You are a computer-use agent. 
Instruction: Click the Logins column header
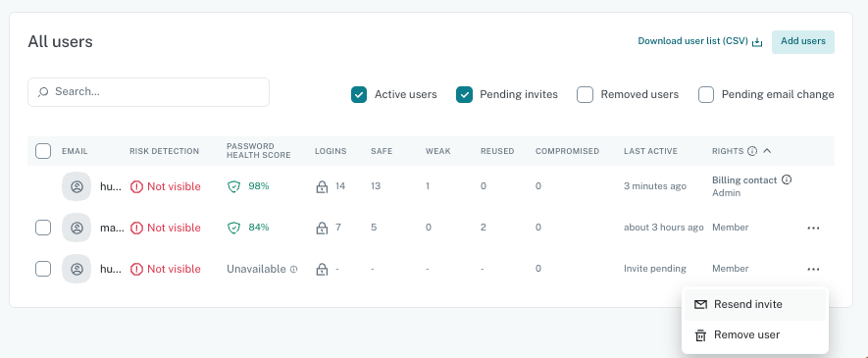pyautogui.click(x=331, y=151)
